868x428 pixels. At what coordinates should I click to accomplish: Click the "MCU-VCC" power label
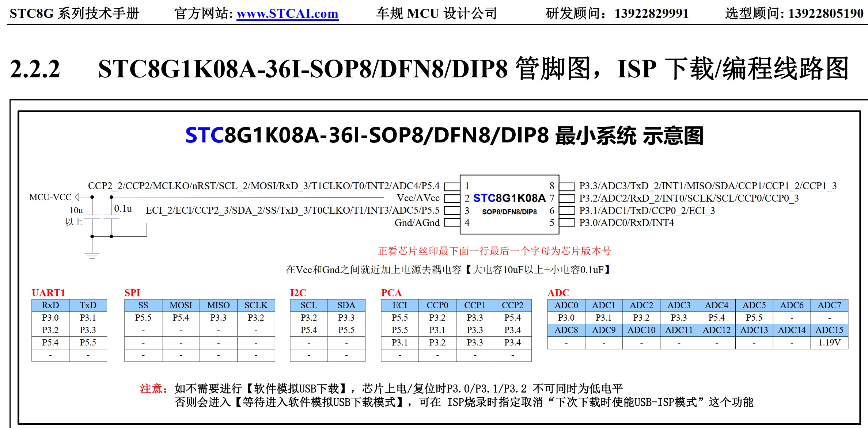coord(50,197)
